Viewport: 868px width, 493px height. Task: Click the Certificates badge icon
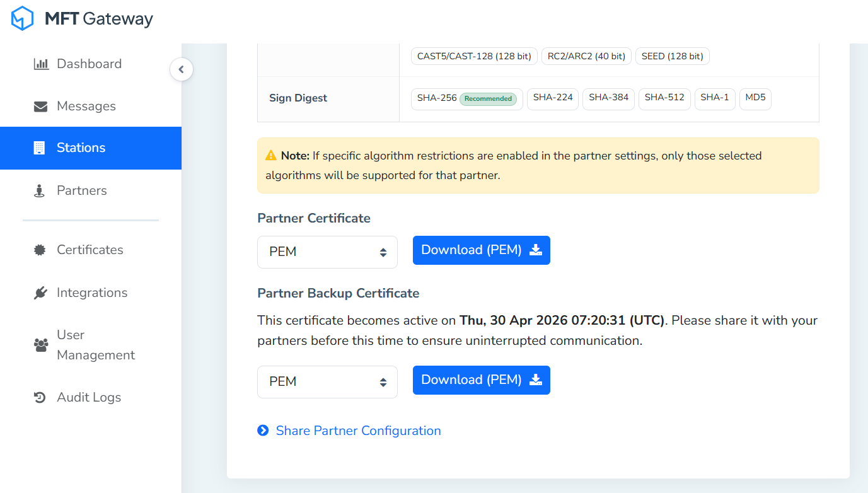click(x=40, y=250)
